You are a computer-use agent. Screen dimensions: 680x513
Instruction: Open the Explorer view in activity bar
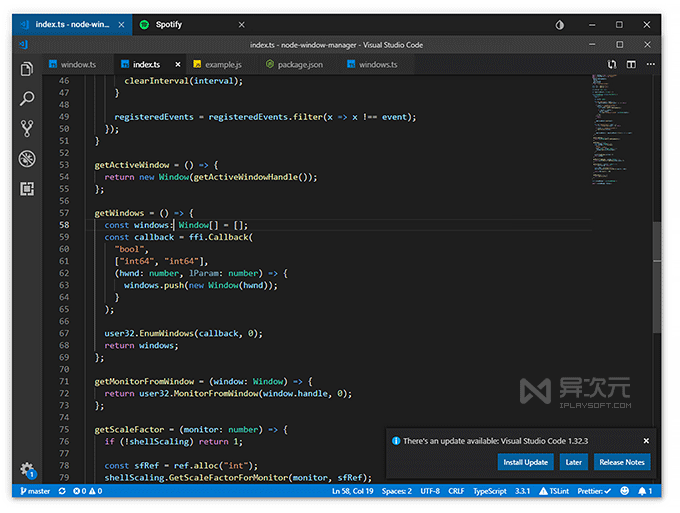coord(27,69)
